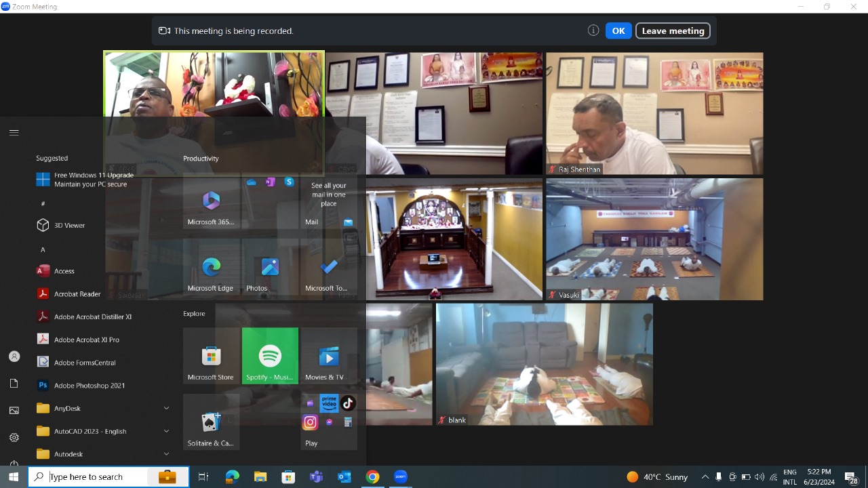Open the Solitaire & Casual Games tile
Viewport: 868px width, 488px height.
211,422
